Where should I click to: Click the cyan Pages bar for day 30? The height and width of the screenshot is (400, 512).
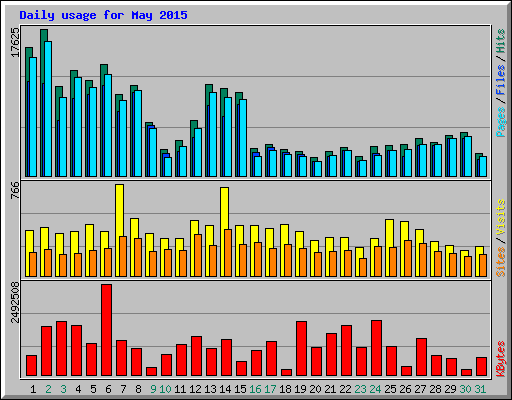point(468,157)
